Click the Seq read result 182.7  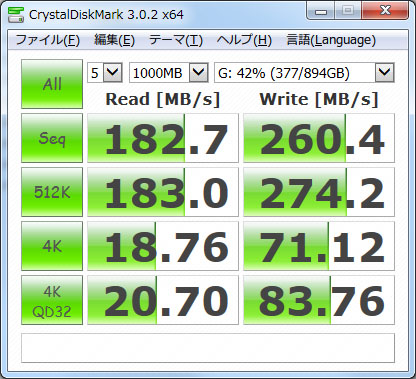(163, 138)
